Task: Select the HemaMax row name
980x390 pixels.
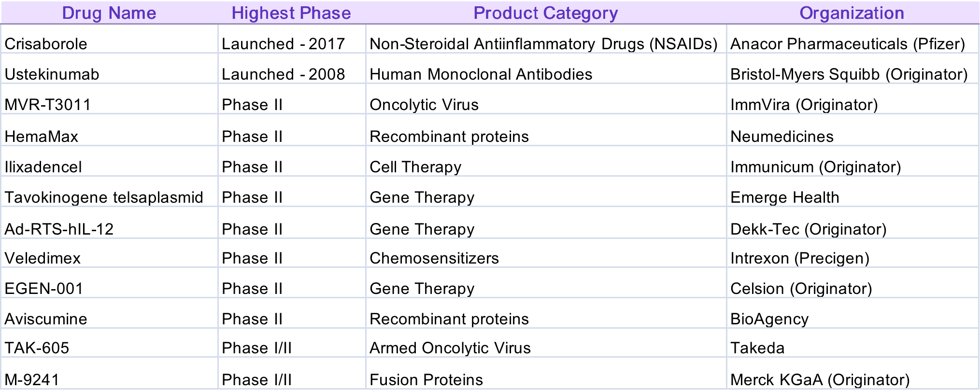Action: coord(42,137)
